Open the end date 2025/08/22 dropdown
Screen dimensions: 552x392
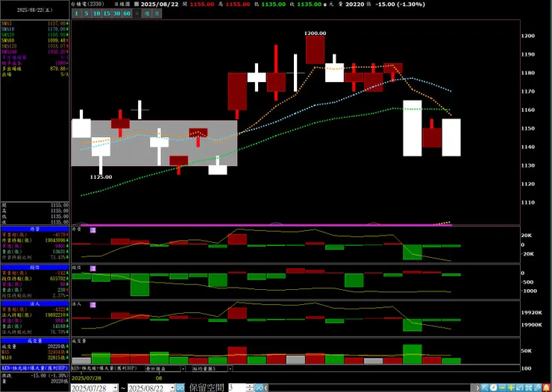point(172,388)
